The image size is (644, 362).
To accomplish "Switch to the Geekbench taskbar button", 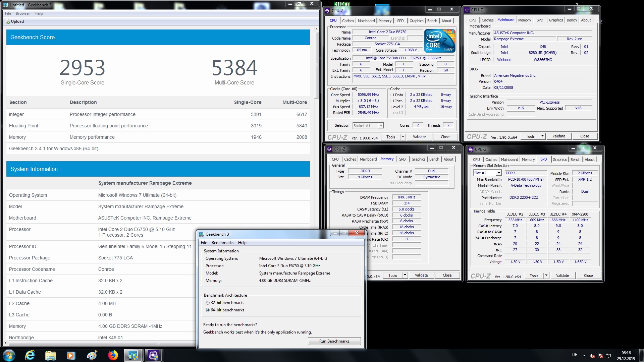I will [133, 355].
